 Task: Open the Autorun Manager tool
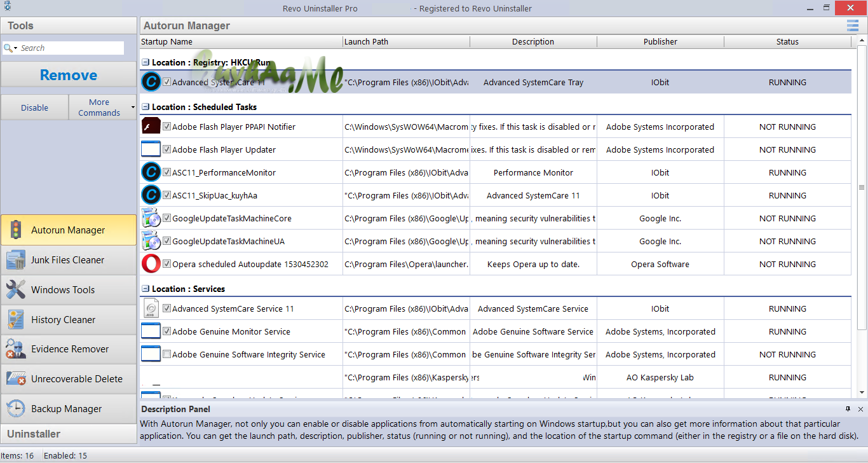pos(69,230)
